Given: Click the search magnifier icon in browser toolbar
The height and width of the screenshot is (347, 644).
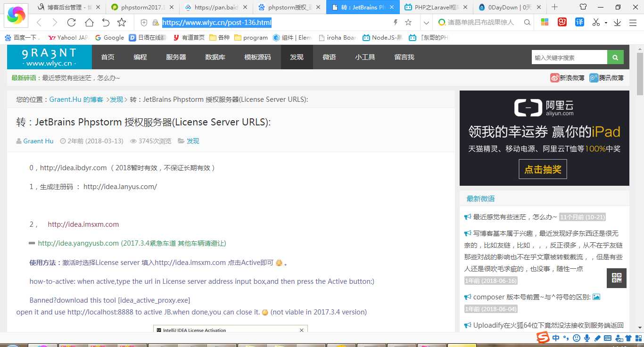Looking at the screenshot, I should [527, 23].
